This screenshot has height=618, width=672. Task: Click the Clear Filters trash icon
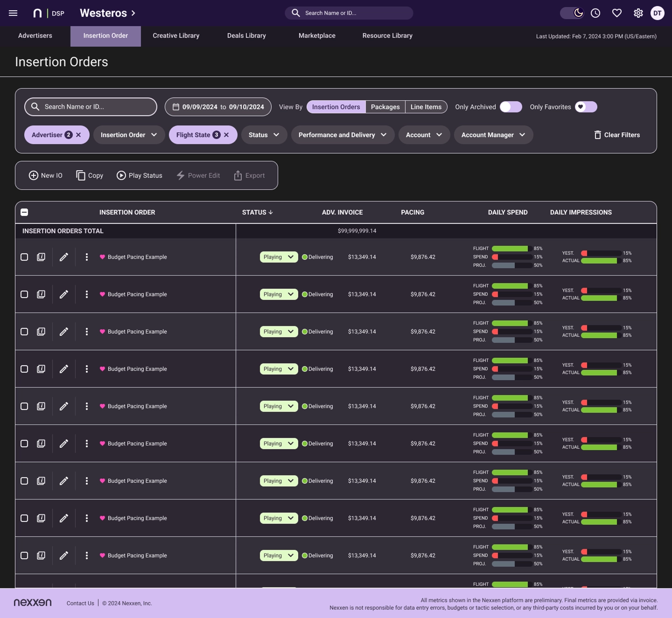597,135
